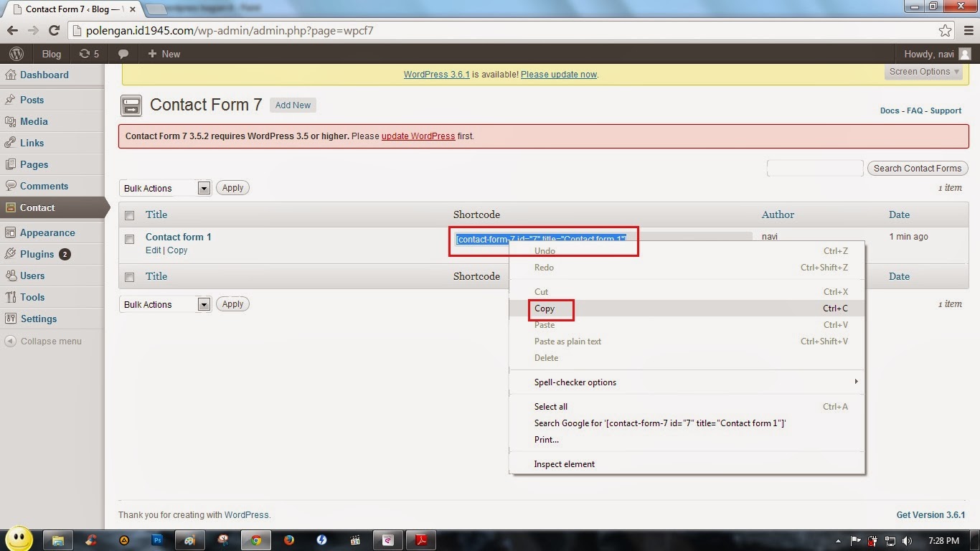This screenshot has height=551, width=980.
Task: Open the FAQ link
Action: [915, 110]
